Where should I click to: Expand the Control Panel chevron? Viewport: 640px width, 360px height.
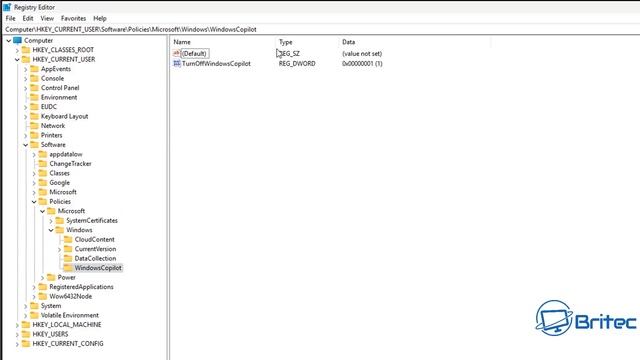coord(26,88)
